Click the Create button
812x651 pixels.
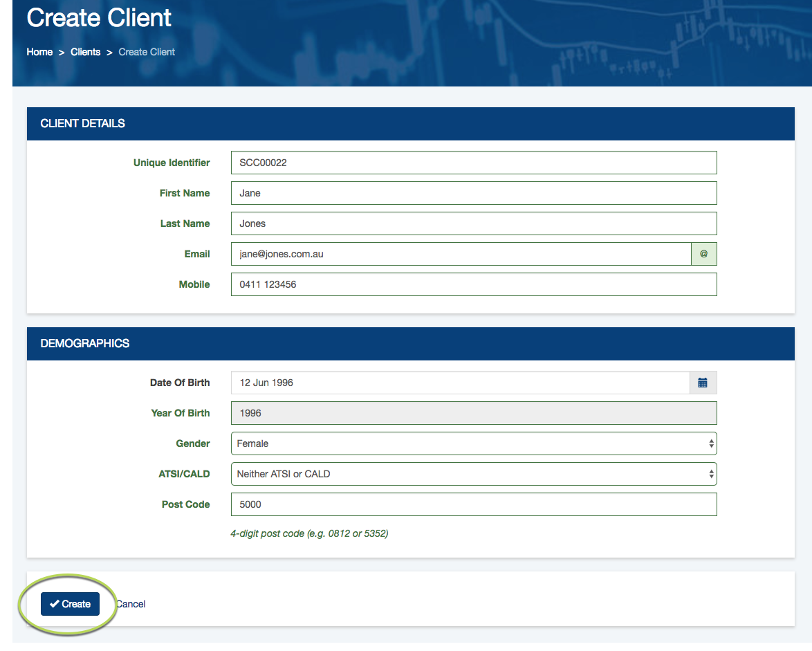70,604
